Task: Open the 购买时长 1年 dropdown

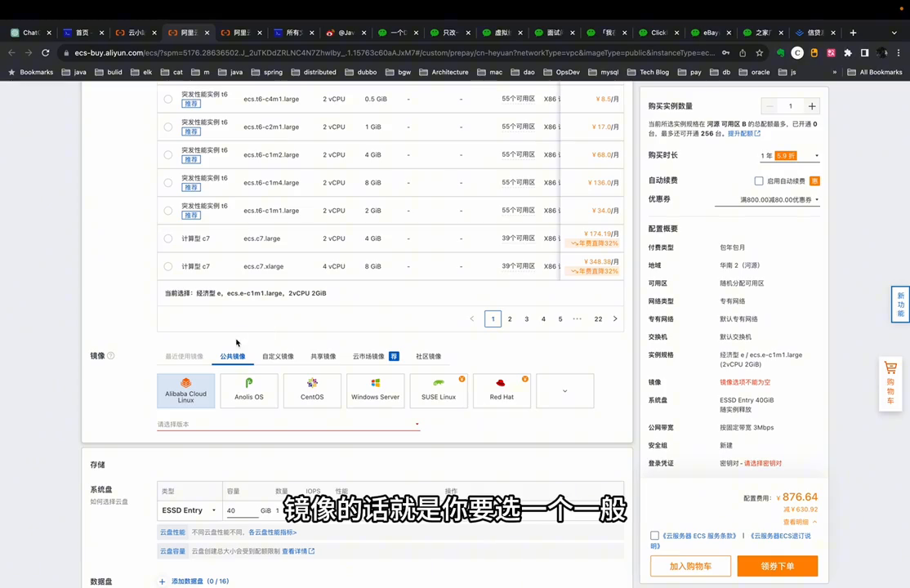Action: tap(790, 155)
